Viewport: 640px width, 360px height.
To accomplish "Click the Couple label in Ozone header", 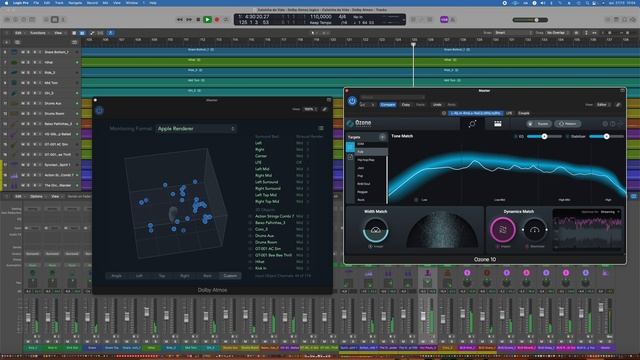I will (524, 113).
